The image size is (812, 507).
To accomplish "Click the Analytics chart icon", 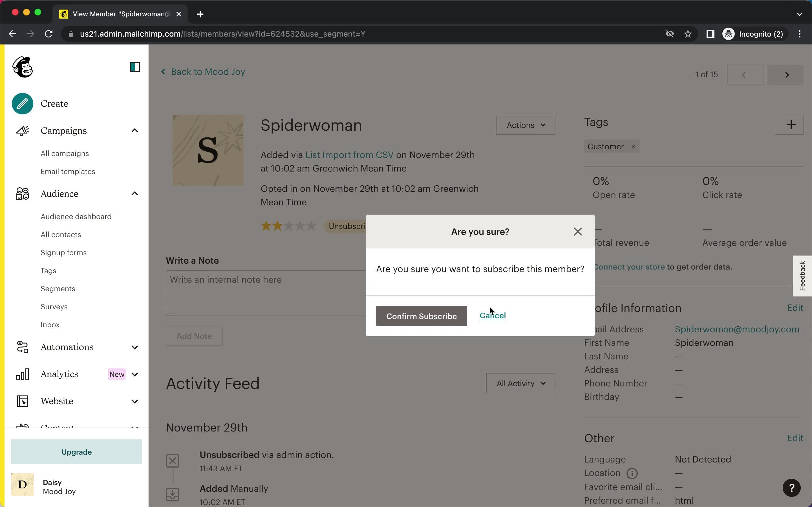I will (x=22, y=374).
